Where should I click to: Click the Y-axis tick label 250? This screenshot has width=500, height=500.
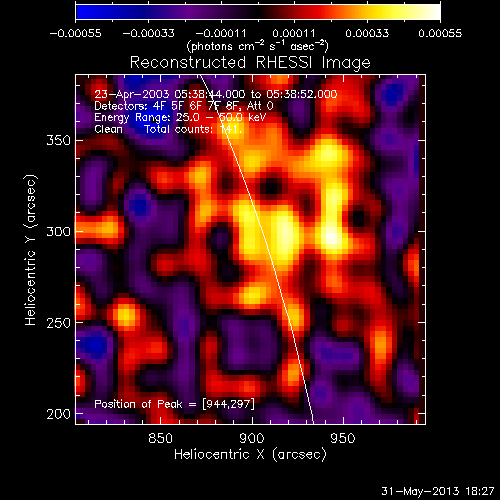(x=59, y=323)
